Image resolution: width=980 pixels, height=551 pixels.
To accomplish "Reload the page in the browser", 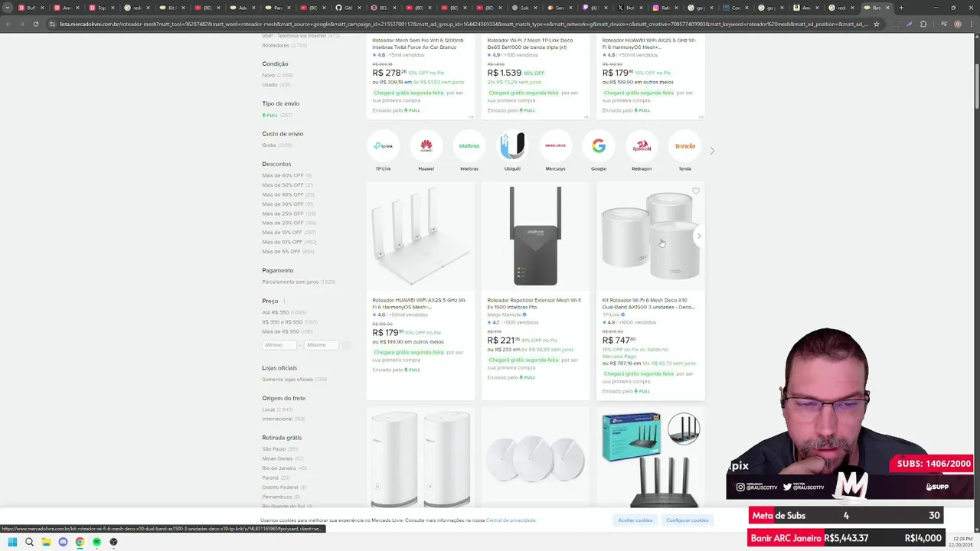I will pyautogui.click(x=35, y=24).
